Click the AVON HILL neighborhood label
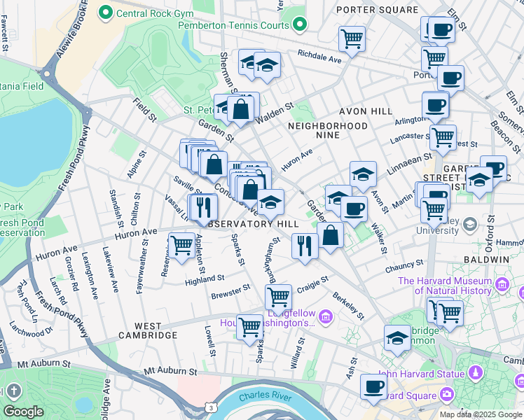 click(x=366, y=111)
